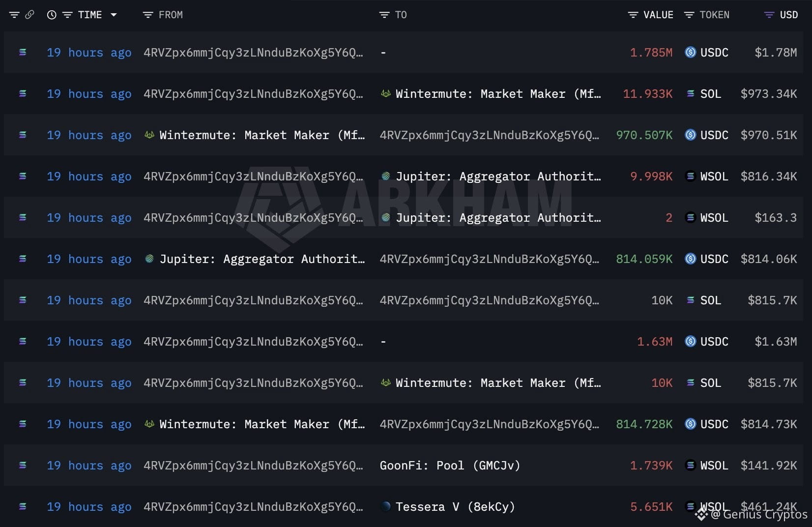This screenshot has height=527, width=812.
Task: Open the VALUE column filter
Action: click(633, 15)
